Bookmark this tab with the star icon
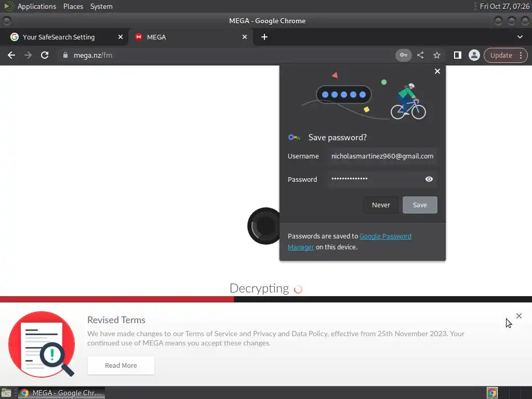Image resolution: width=532 pixels, height=399 pixels. [436, 55]
